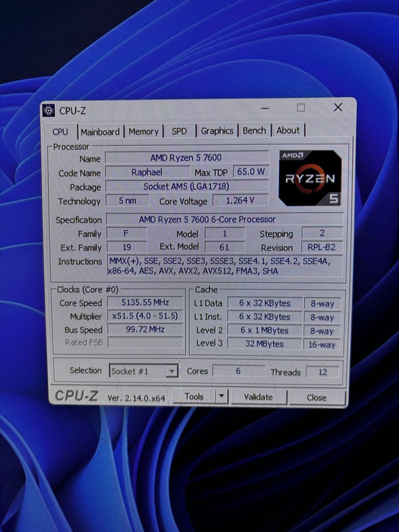
Task: Click the CPU-Z title bar text
Action: 72,111
